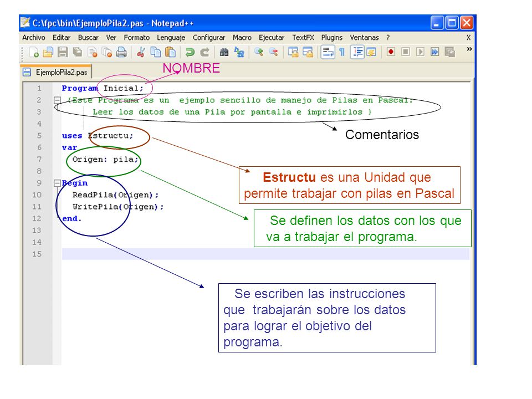Click the Synchronize vertical scrolling icon
This screenshot has height=399, width=532.
click(293, 52)
